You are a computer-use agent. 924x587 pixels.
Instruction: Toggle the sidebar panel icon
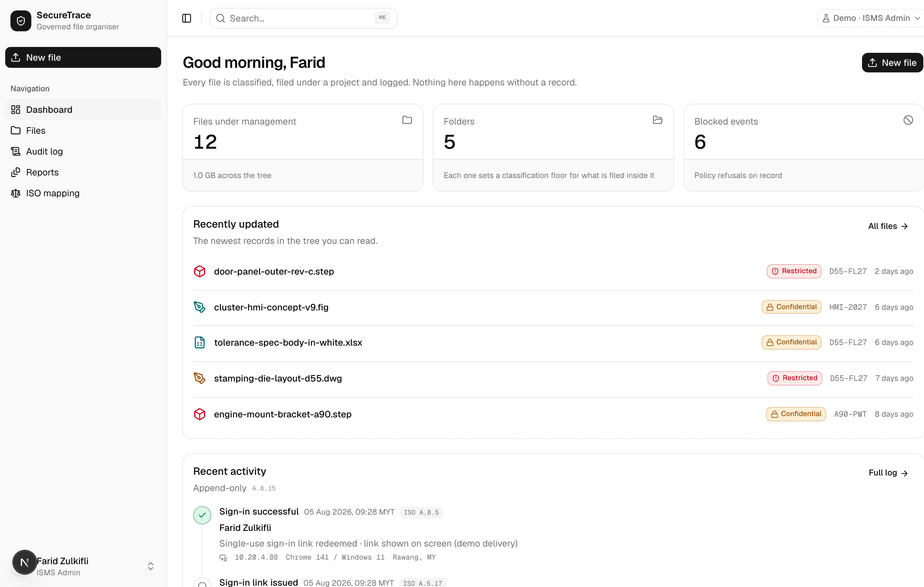187,18
